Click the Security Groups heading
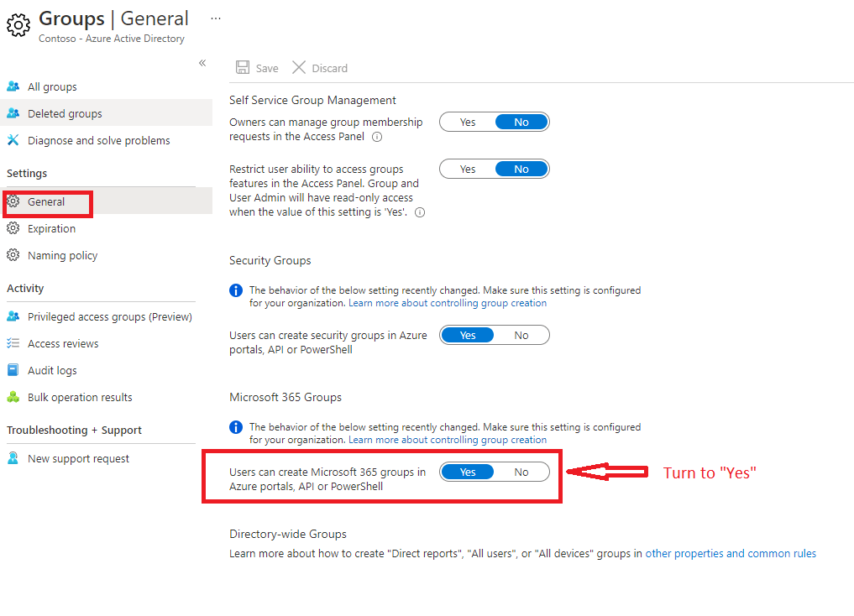The image size is (854, 616). 270,261
